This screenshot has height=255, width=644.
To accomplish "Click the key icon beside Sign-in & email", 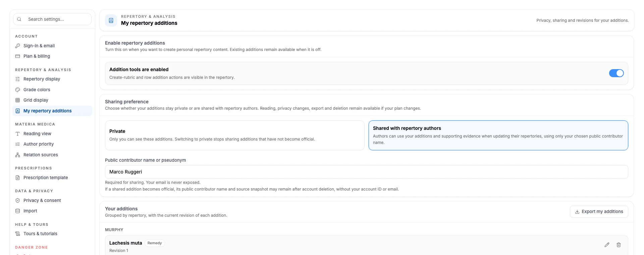I will coord(18,46).
